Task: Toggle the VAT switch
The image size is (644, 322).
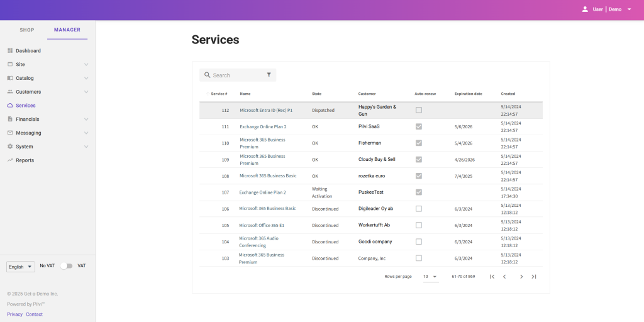Action: 66,266
